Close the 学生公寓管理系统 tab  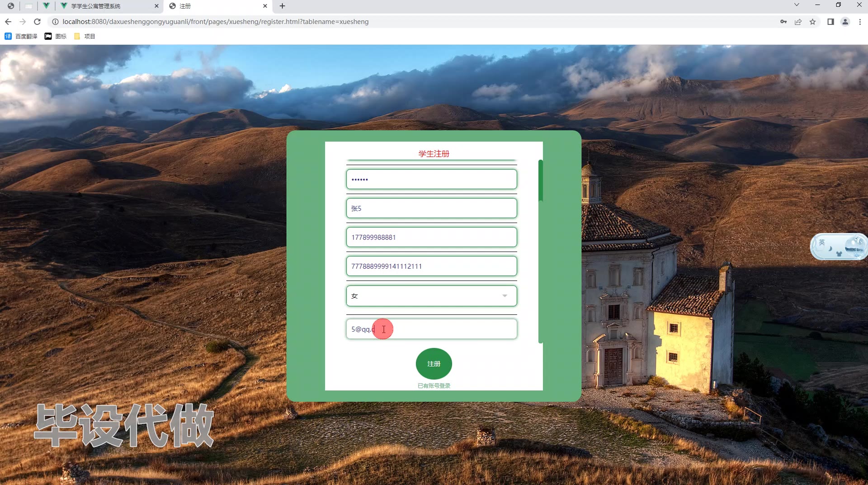coord(156,6)
